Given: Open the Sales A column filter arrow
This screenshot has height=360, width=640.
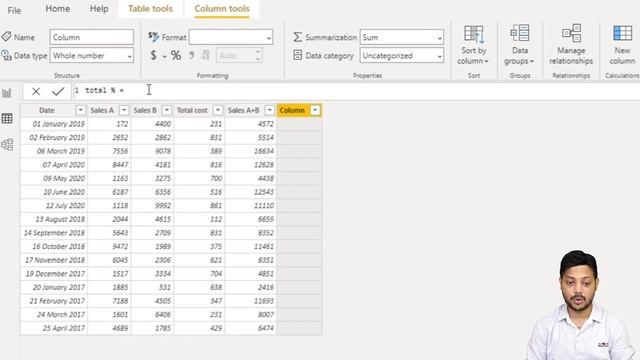Looking at the screenshot, I should click(124, 110).
